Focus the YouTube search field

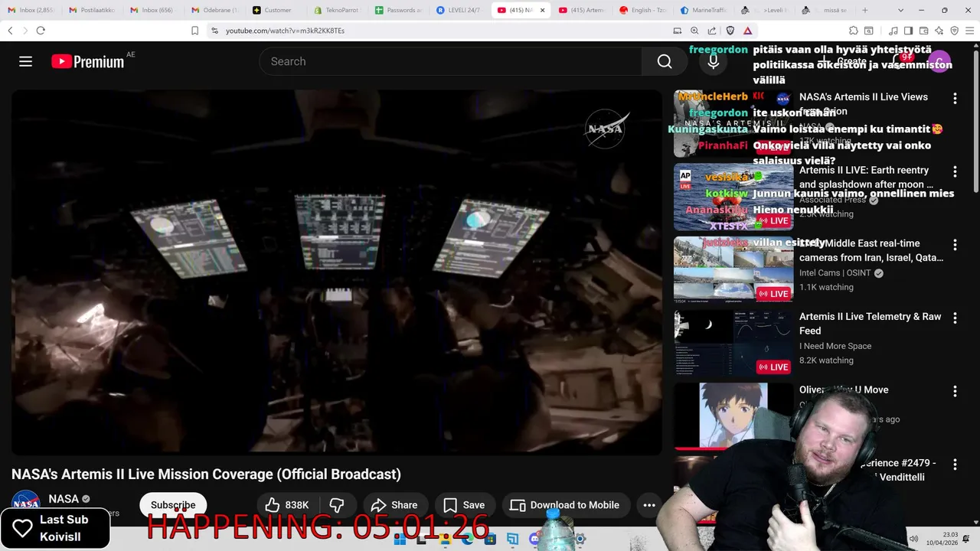(x=452, y=61)
